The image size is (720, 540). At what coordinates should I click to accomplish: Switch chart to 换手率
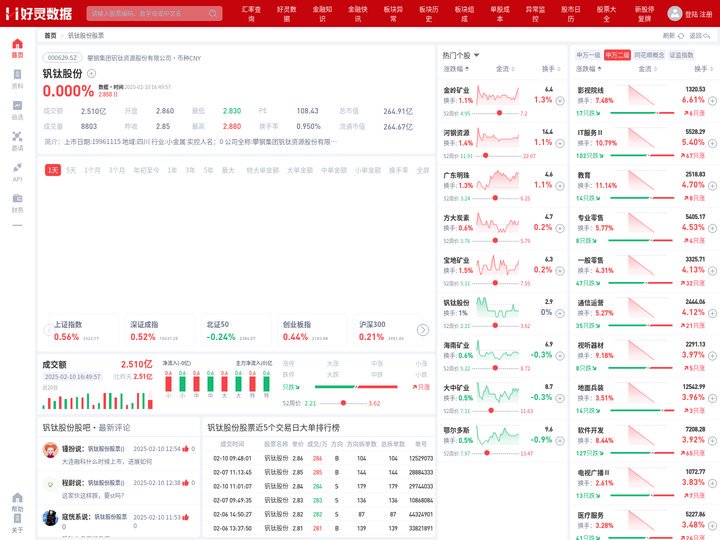(398, 170)
